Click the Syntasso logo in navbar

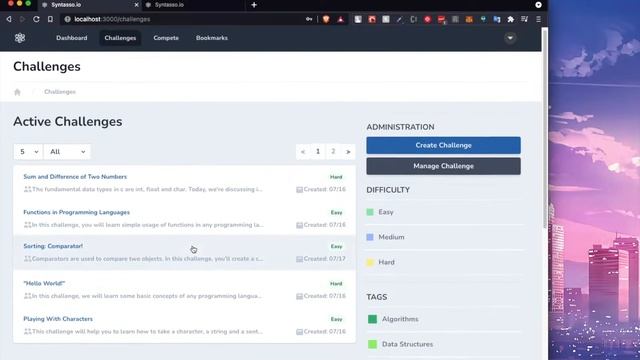(x=20, y=38)
